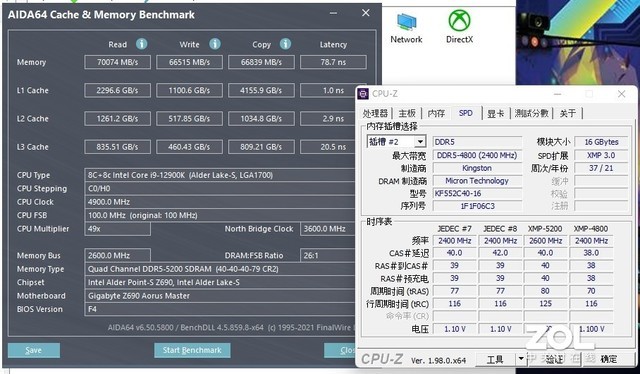Open the 测试分数 tab in CPU-Z
The image size is (640, 374).
pos(531,113)
